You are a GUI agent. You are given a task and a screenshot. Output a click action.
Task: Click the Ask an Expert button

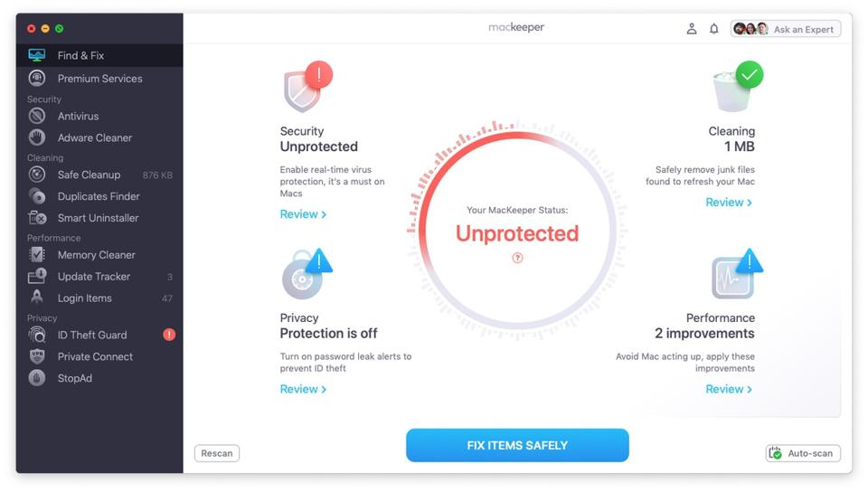pos(786,29)
